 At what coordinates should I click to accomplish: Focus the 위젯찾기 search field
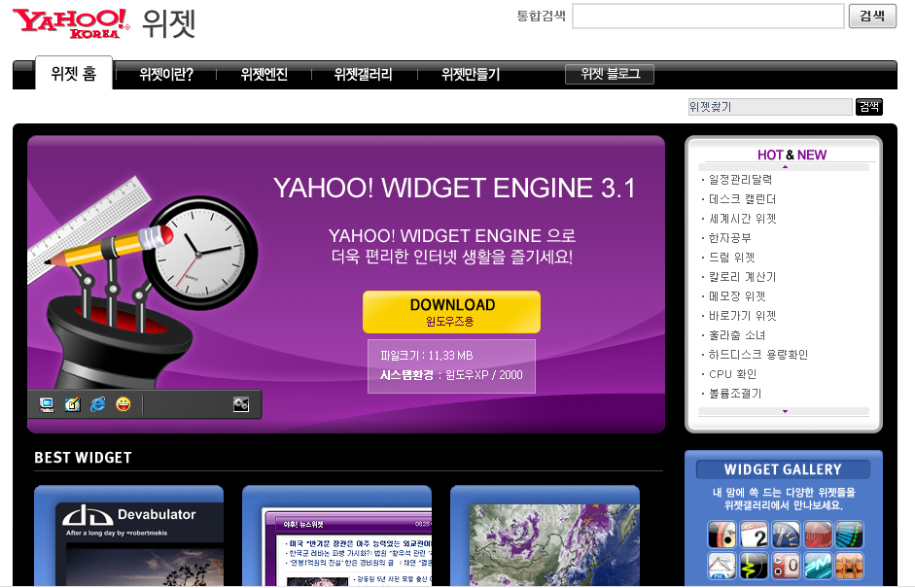[x=770, y=107]
